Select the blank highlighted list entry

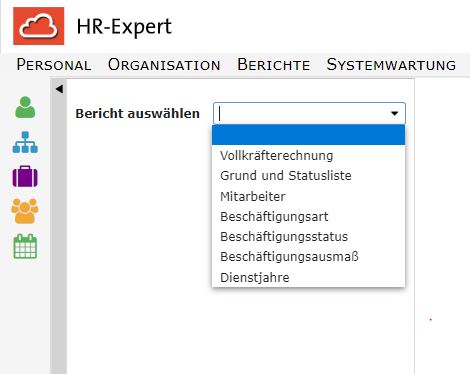308,135
